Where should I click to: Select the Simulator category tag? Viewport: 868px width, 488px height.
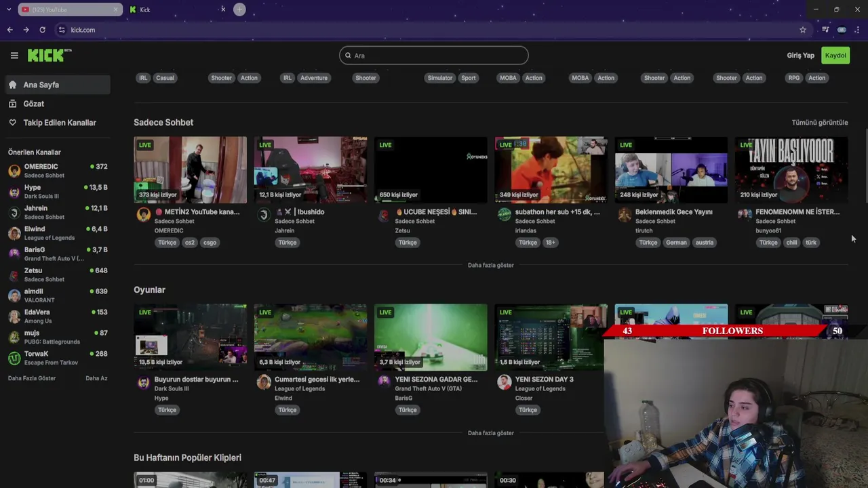pos(439,78)
